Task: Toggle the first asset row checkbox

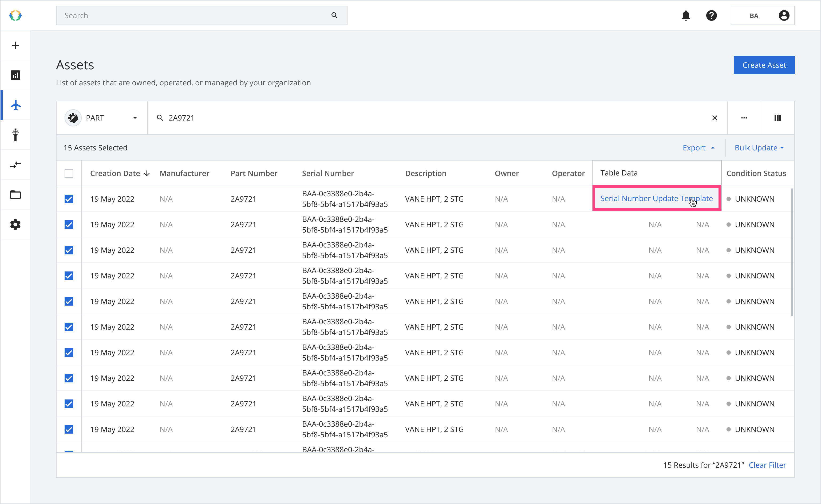Action: (x=69, y=199)
